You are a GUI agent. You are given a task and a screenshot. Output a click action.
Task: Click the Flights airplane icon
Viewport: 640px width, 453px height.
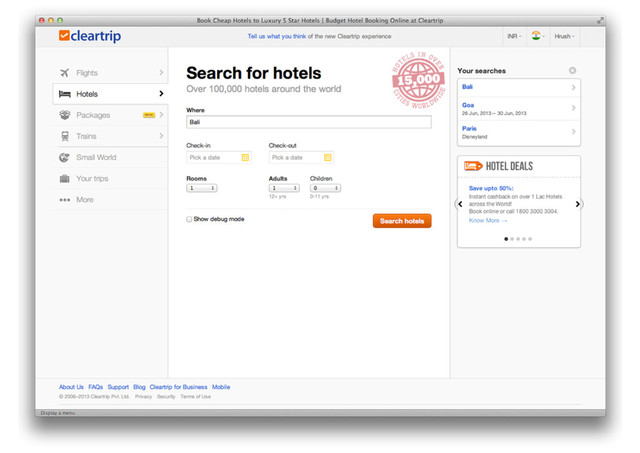[x=64, y=73]
